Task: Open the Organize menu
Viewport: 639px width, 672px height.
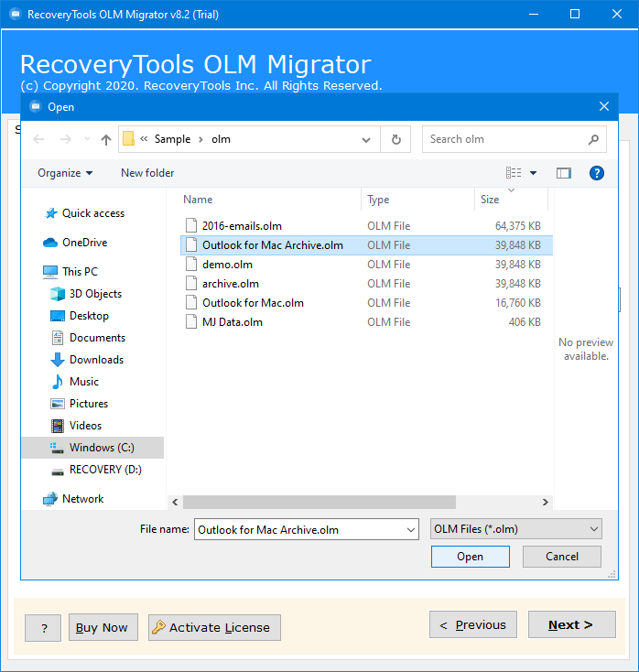Action: point(65,173)
